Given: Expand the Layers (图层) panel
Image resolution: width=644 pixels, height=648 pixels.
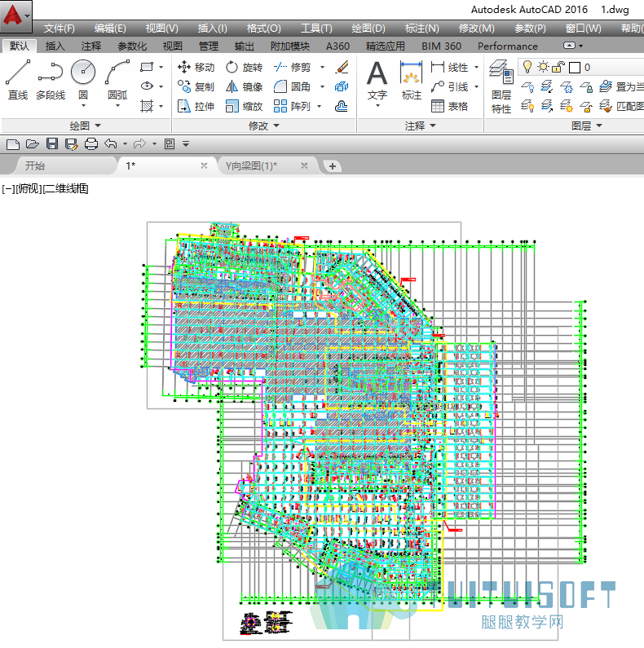Looking at the screenshot, I should [x=586, y=126].
